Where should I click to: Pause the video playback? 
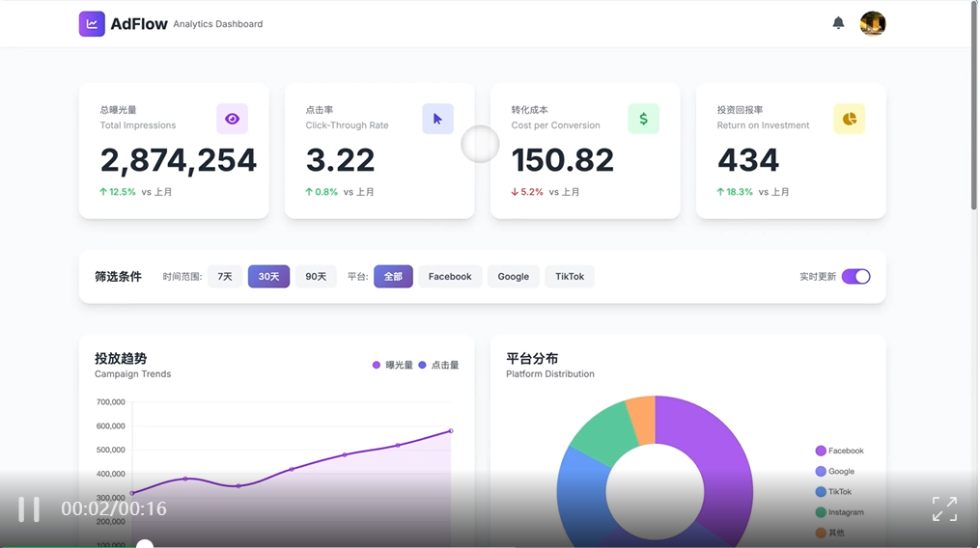[29, 509]
